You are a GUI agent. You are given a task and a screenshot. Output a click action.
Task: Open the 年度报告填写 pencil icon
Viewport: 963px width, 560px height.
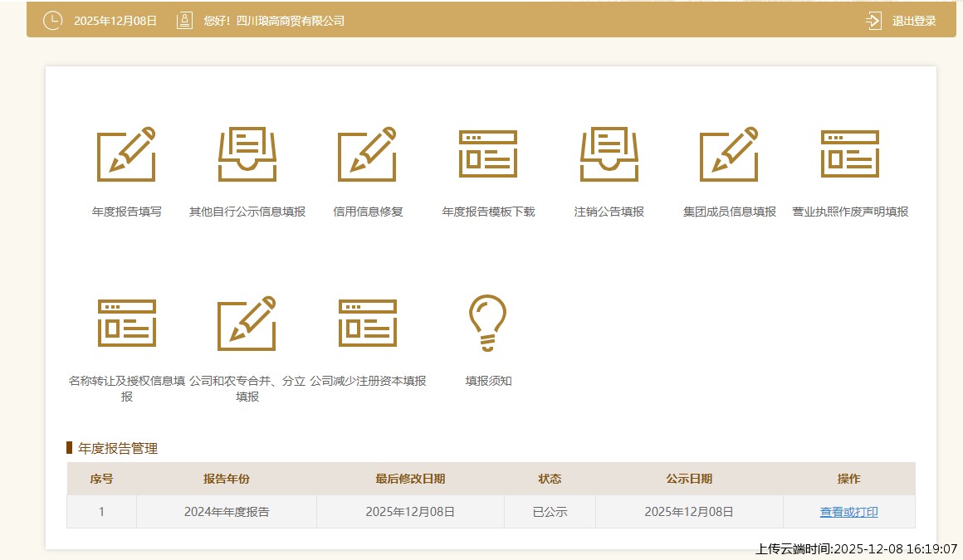(x=127, y=155)
